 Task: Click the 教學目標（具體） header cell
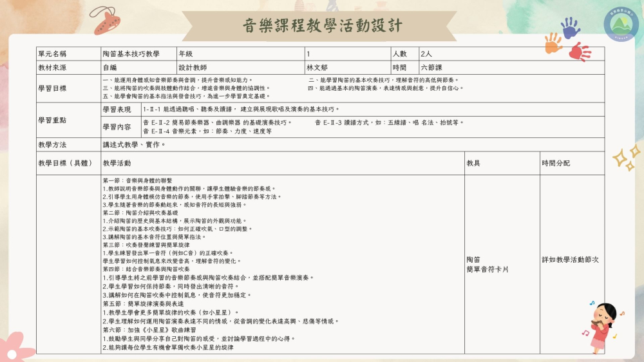point(69,163)
